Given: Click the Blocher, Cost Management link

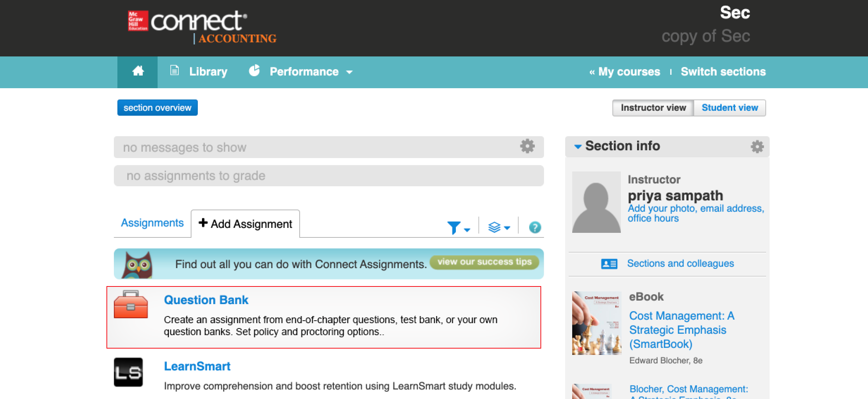Looking at the screenshot, I should point(689,392).
